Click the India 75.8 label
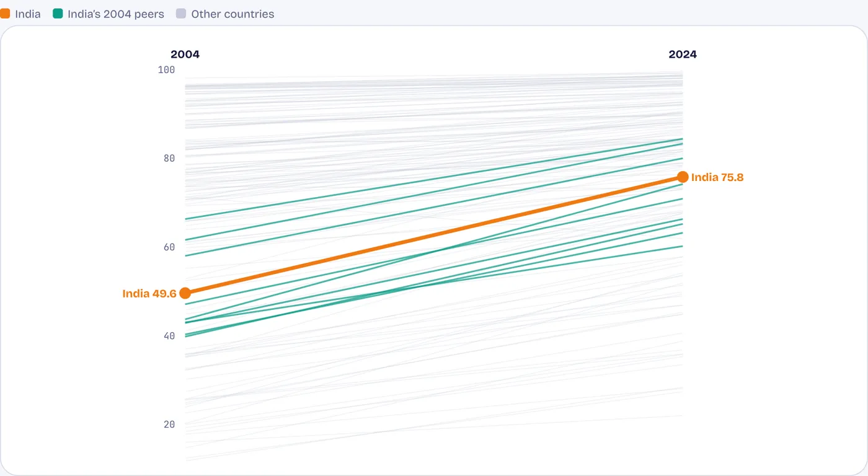Viewport: 868px width, 476px height. point(717,177)
